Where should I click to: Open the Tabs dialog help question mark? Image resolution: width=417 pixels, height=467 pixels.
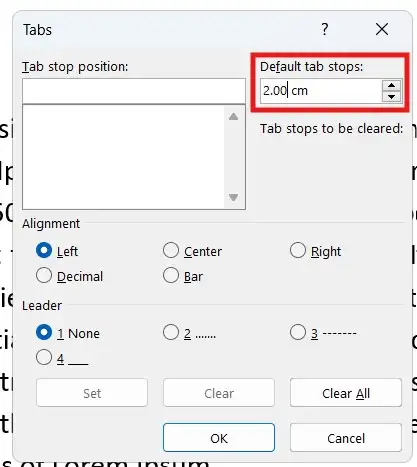point(325,29)
